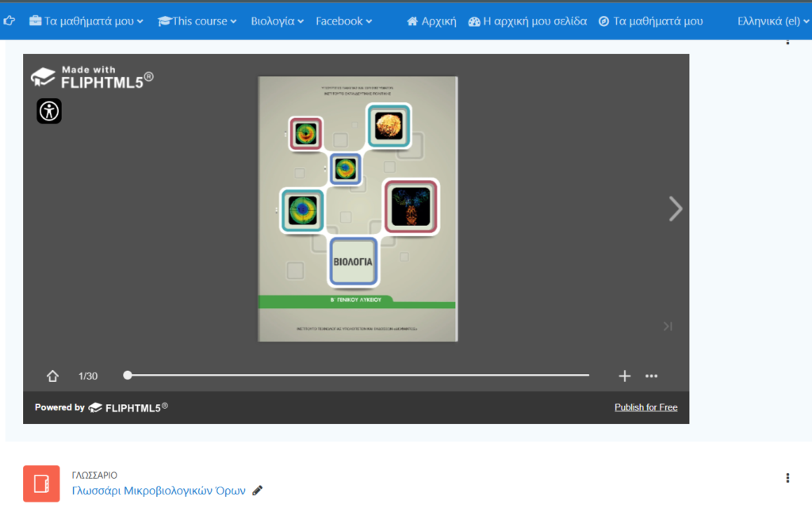Image resolution: width=812 pixels, height=527 pixels.
Task: Go to Αρχική in the navbar
Action: pyautogui.click(x=431, y=21)
